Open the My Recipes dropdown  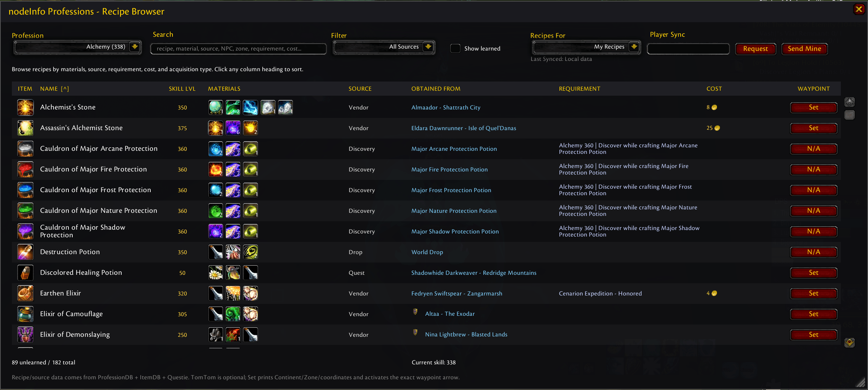[586, 47]
